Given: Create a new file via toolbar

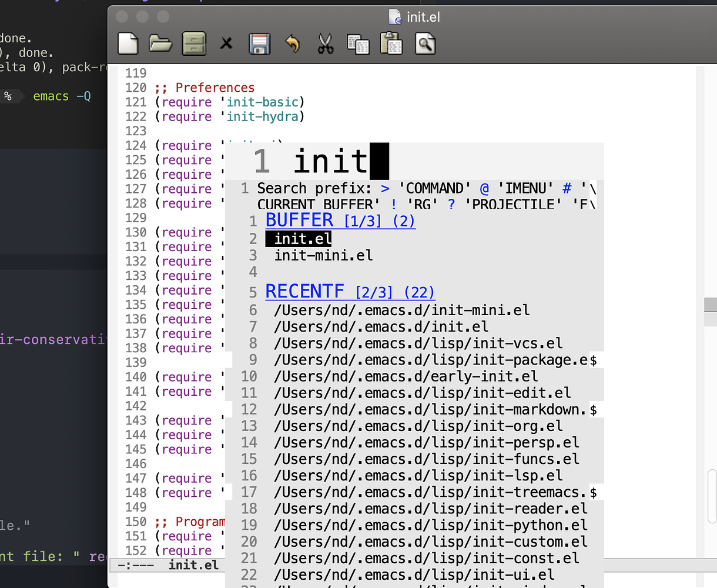Looking at the screenshot, I should pyautogui.click(x=128, y=44).
